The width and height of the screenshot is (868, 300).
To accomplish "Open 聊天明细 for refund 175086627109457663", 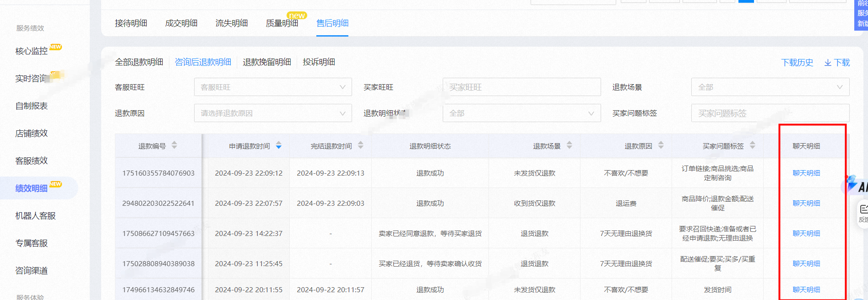I will 806,233.
